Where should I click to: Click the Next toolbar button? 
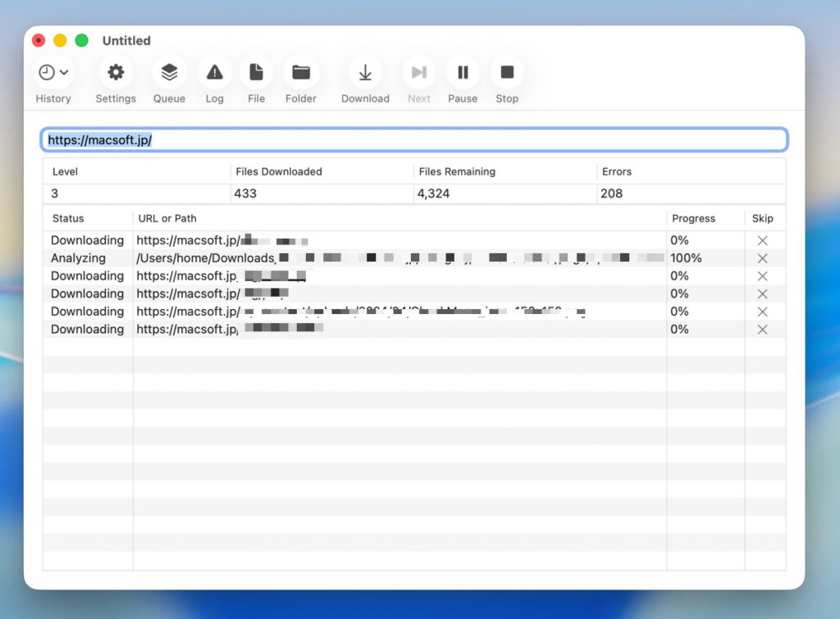(418, 73)
